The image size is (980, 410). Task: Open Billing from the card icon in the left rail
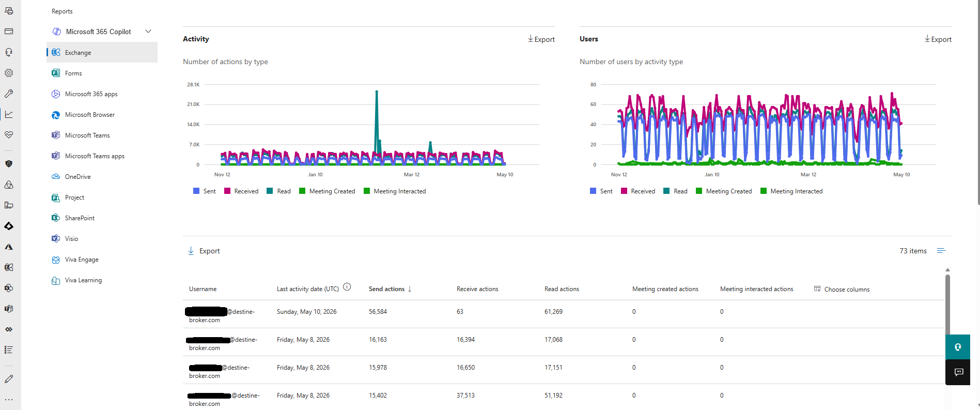tap(9, 32)
